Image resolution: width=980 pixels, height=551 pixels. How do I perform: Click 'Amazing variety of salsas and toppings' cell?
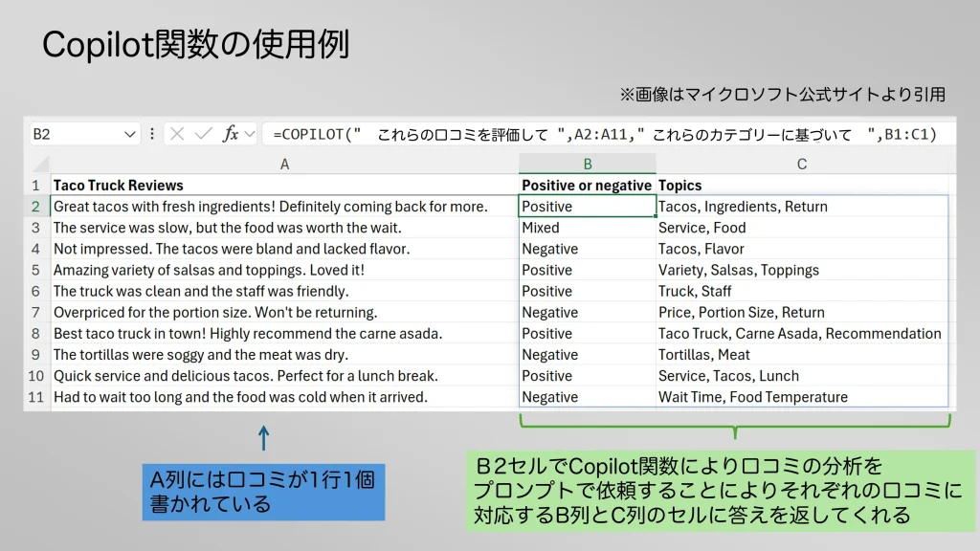pyautogui.click(x=284, y=271)
